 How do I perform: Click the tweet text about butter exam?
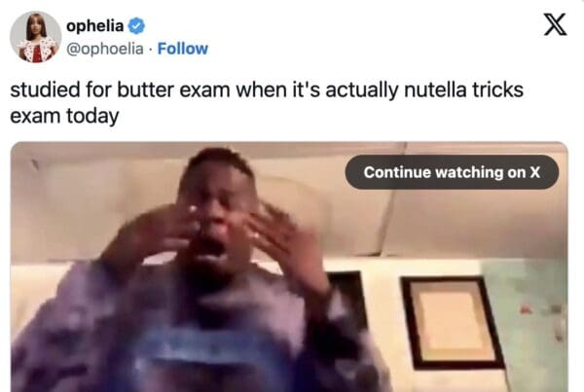pos(267,103)
